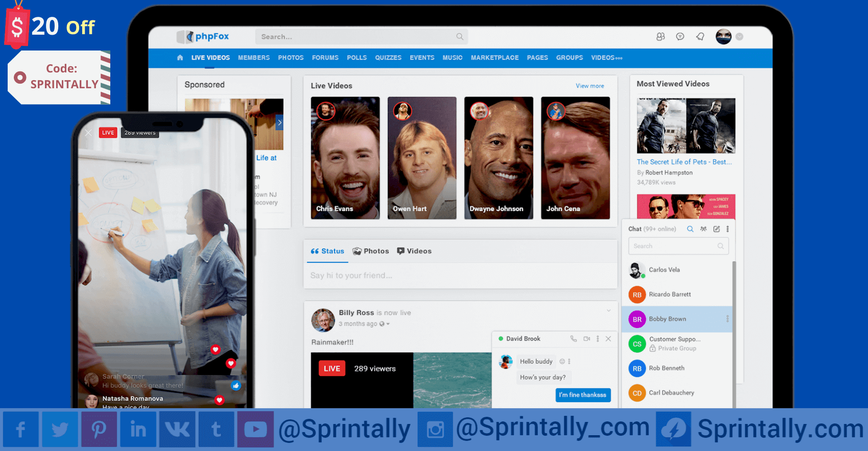This screenshot has width=868, height=451.
Task: Click Billy Ross avatar in feed
Action: pos(323,320)
